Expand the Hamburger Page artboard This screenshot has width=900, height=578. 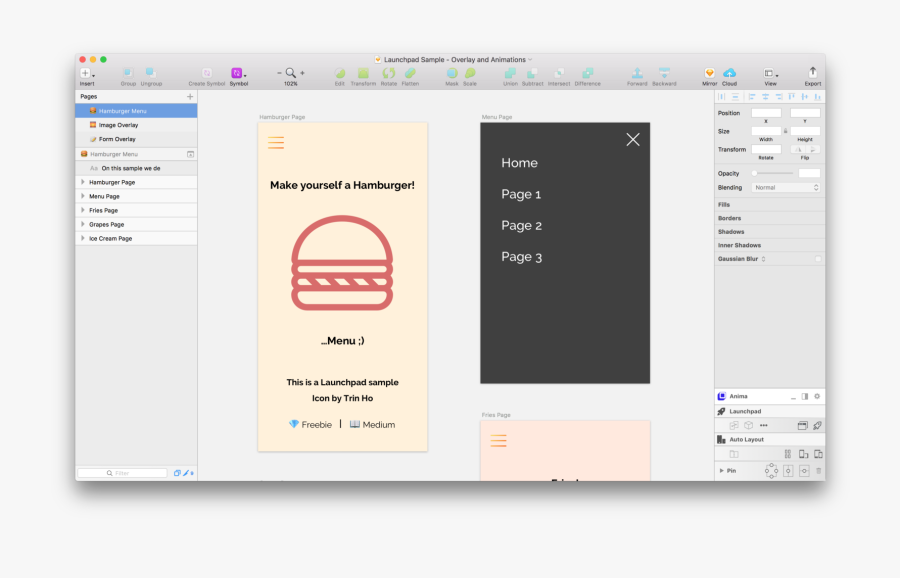click(83, 182)
